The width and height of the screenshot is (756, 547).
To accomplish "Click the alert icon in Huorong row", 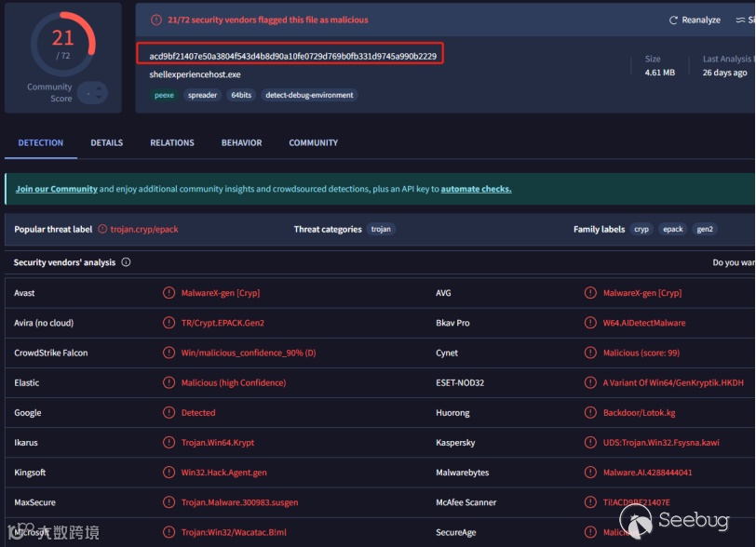I will tap(590, 412).
